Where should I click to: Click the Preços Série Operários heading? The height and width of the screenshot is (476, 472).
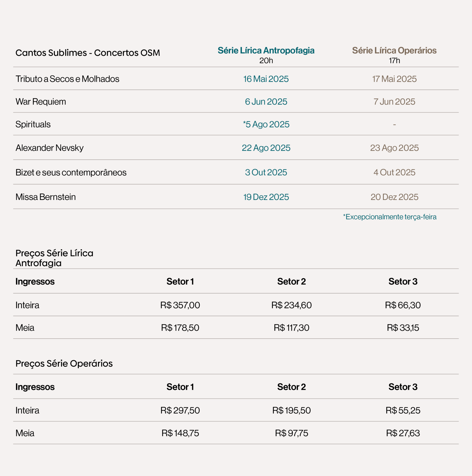tap(64, 364)
